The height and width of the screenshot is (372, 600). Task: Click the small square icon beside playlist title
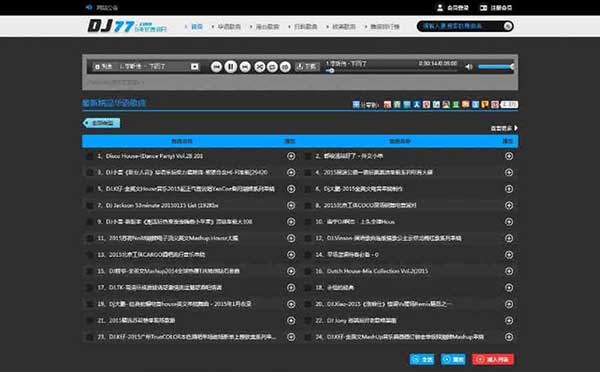point(195,67)
